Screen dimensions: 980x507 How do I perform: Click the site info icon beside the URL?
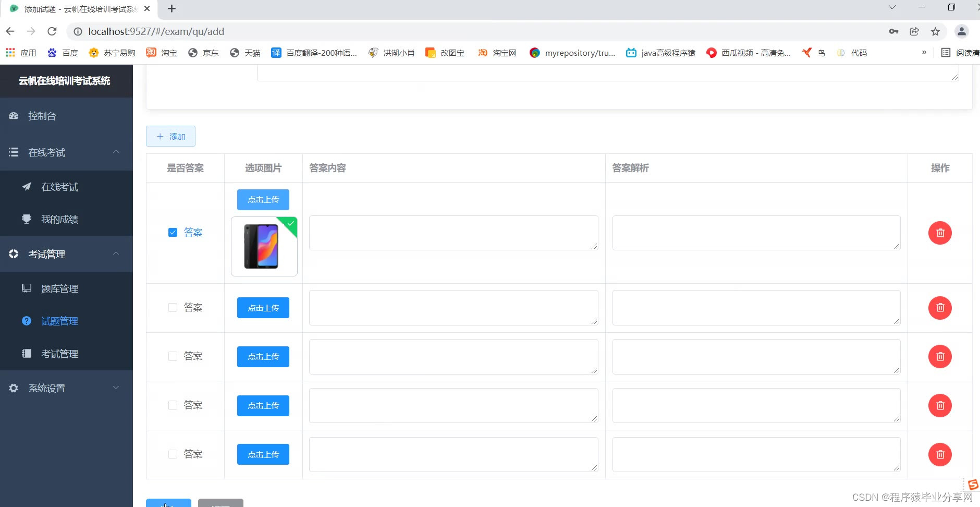click(x=78, y=31)
